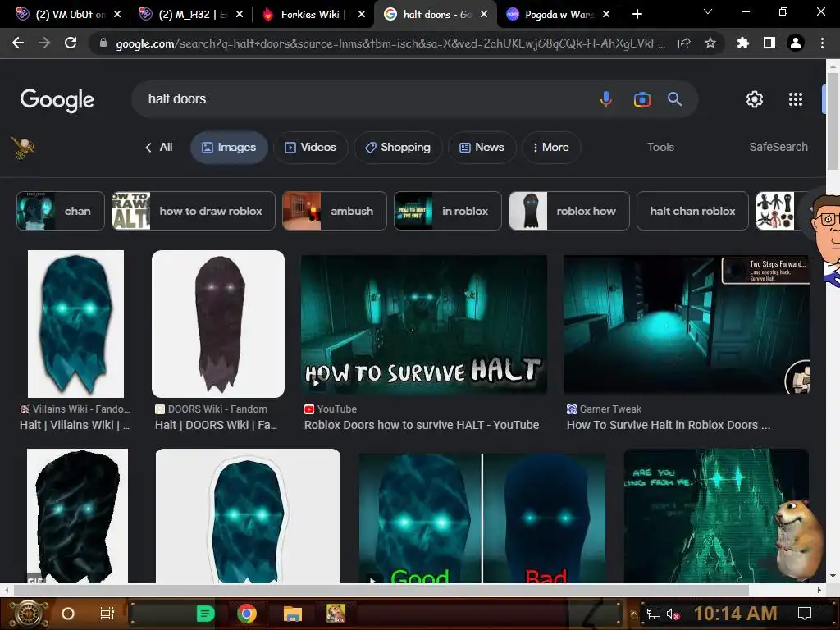The image size is (840, 630).
Task: Open the green chat app on taskbar
Action: pyautogui.click(x=205, y=614)
